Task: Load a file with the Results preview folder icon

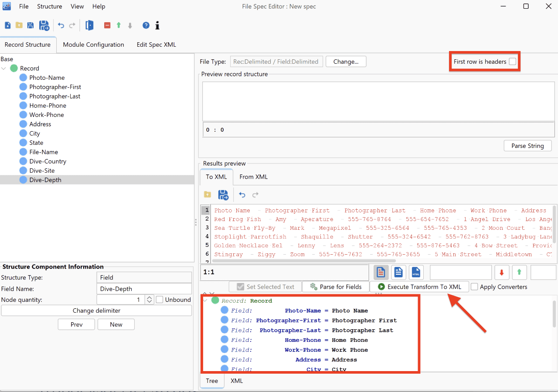Action: tap(208, 194)
